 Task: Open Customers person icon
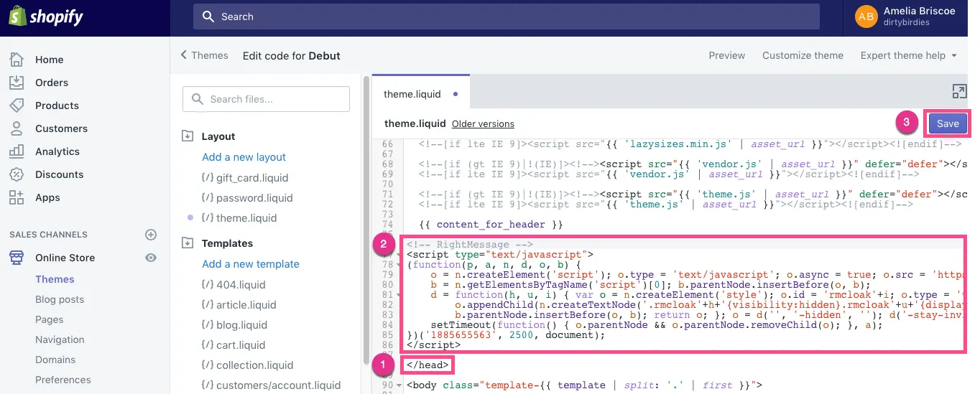17,128
